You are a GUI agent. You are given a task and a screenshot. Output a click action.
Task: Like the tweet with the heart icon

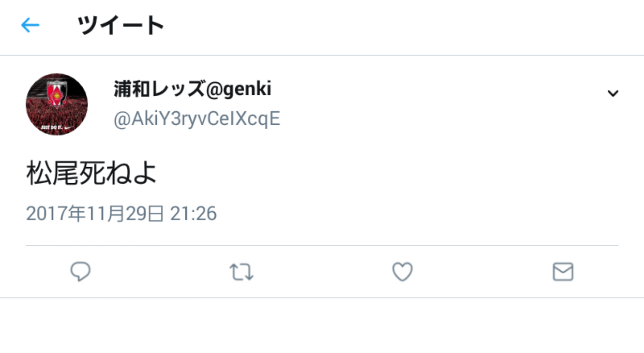pyautogui.click(x=402, y=272)
